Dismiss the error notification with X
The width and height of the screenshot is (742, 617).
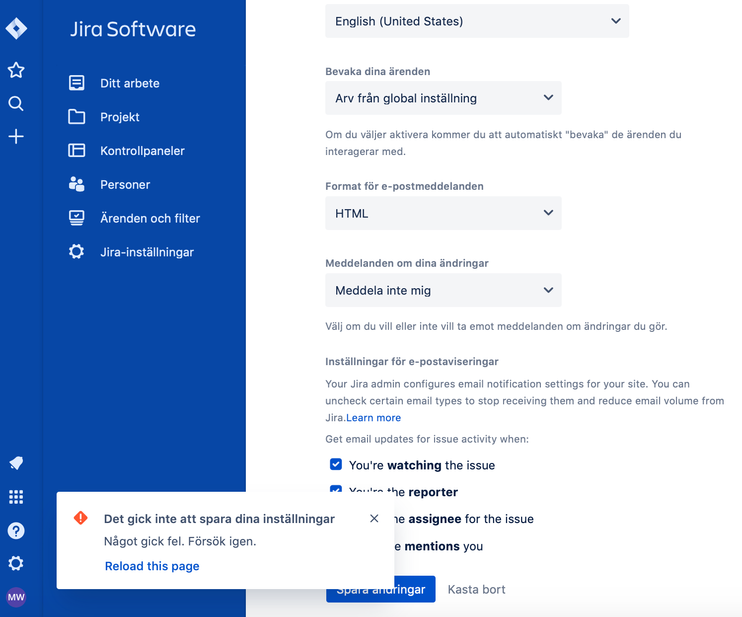tap(374, 519)
